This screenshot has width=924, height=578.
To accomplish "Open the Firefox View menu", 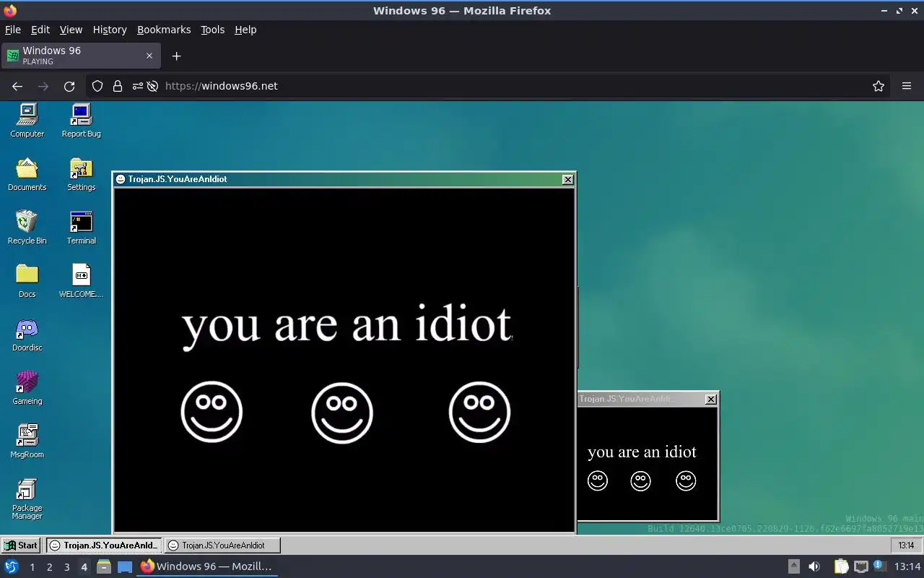I will 71,30.
